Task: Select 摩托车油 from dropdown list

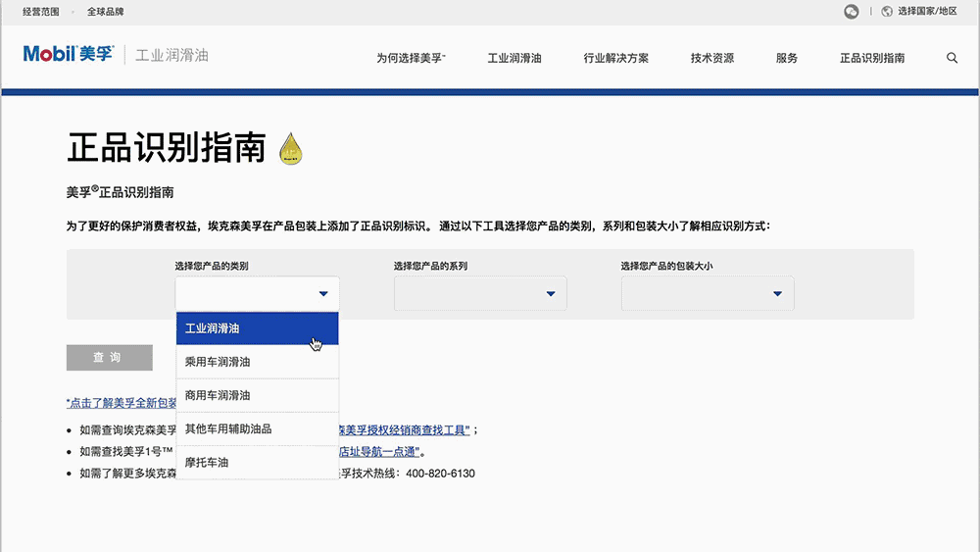Action: point(257,462)
